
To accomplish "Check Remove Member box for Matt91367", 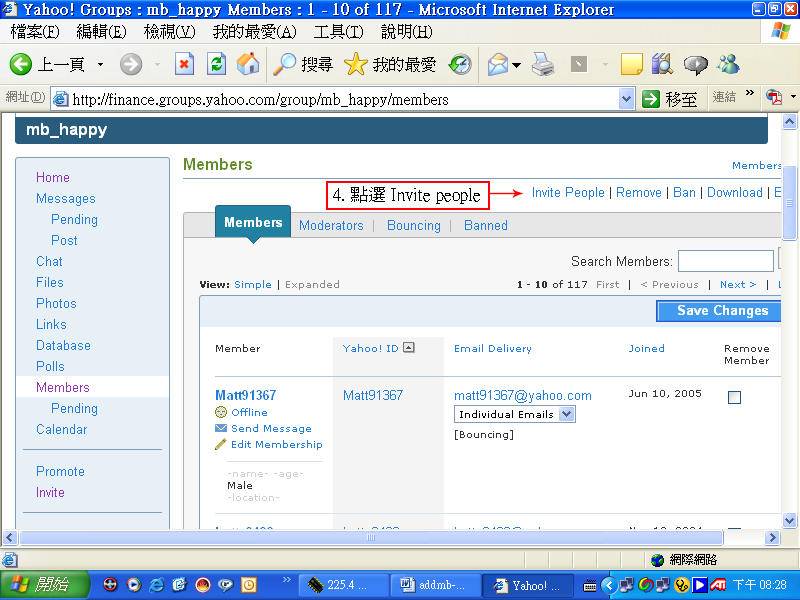I will tap(734, 397).
